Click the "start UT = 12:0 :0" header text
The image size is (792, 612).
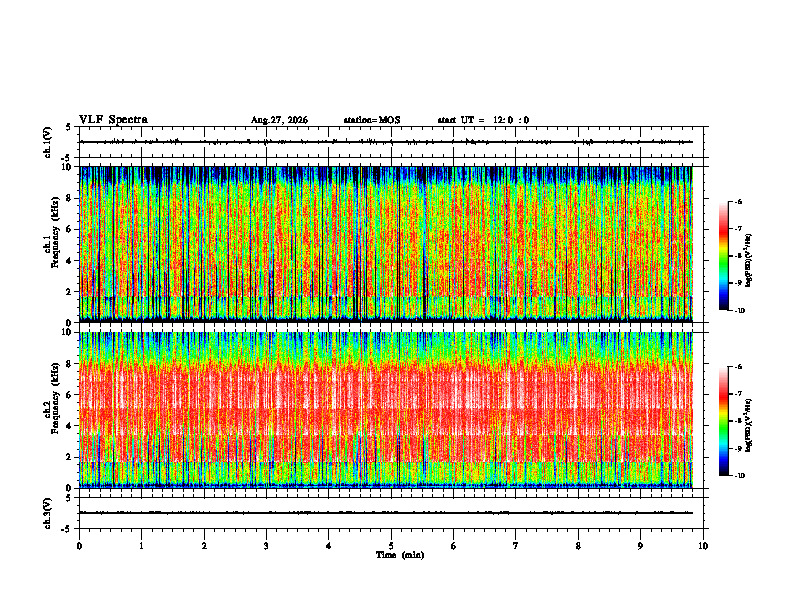[x=483, y=120]
